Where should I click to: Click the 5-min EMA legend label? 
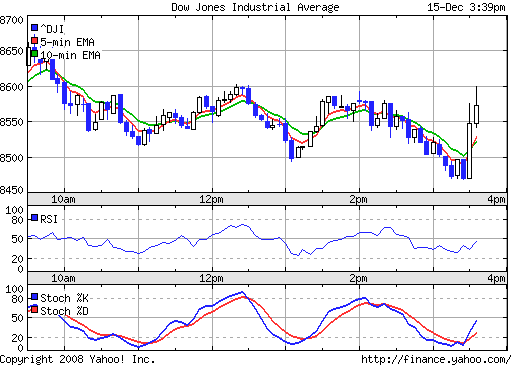point(67,42)
